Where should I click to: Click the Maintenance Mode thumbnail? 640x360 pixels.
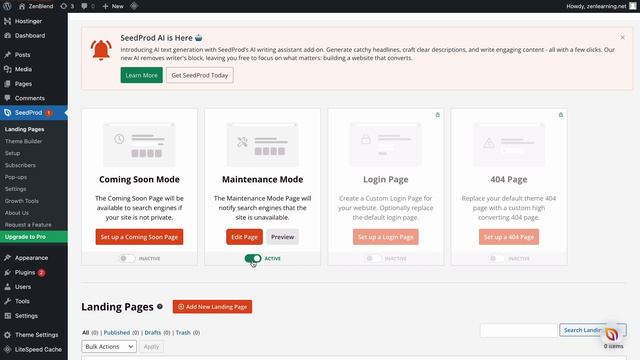(x=262, y=144)
